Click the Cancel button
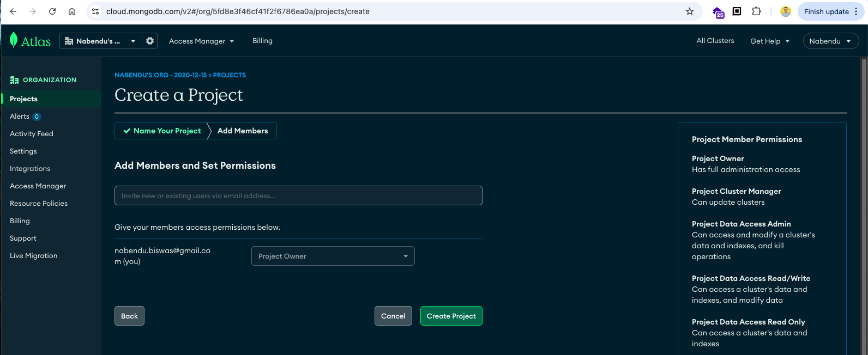Screen dimensions: 868x355 tap(393, 316)
